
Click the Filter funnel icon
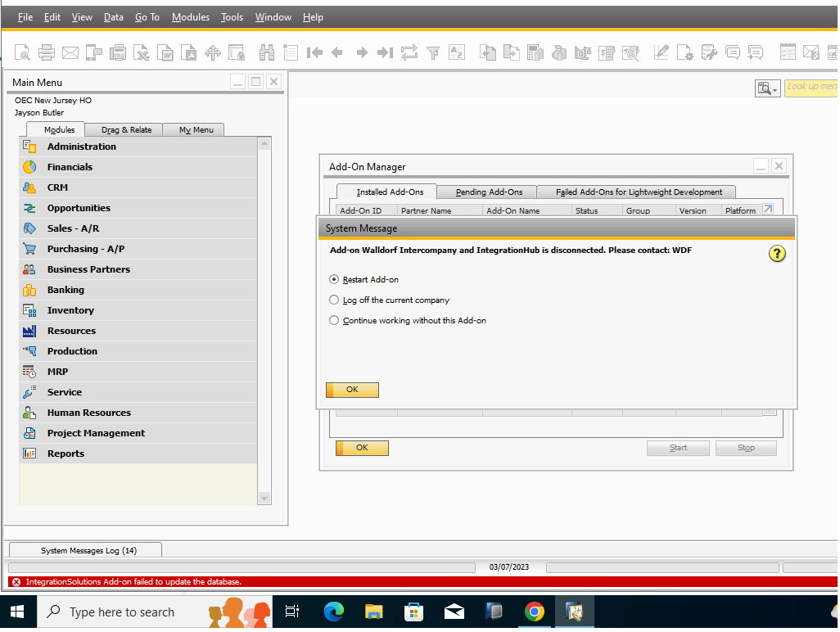point(433,52)
